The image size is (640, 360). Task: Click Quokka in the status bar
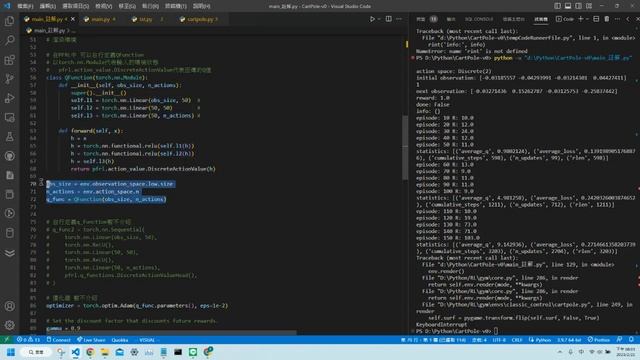coord(120,340)
